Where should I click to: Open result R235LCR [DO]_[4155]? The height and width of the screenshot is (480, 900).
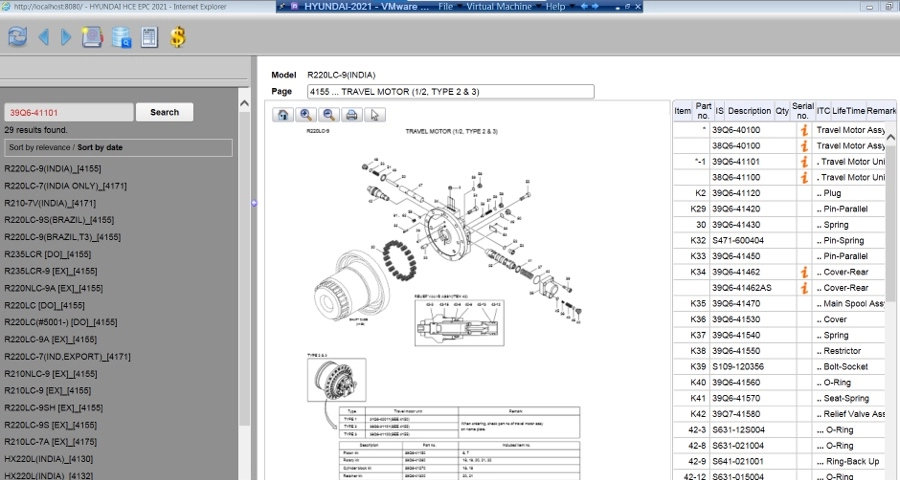[x=48, y=254]
